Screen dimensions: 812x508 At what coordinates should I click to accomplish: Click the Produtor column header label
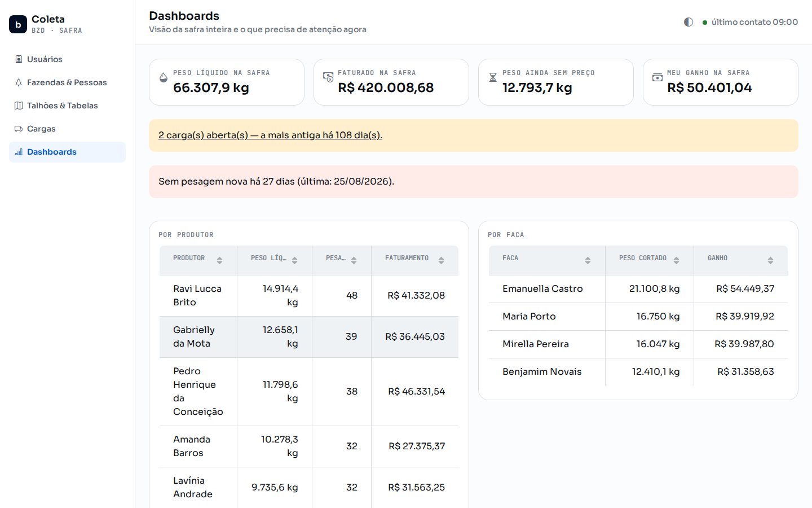coord(189,258)
